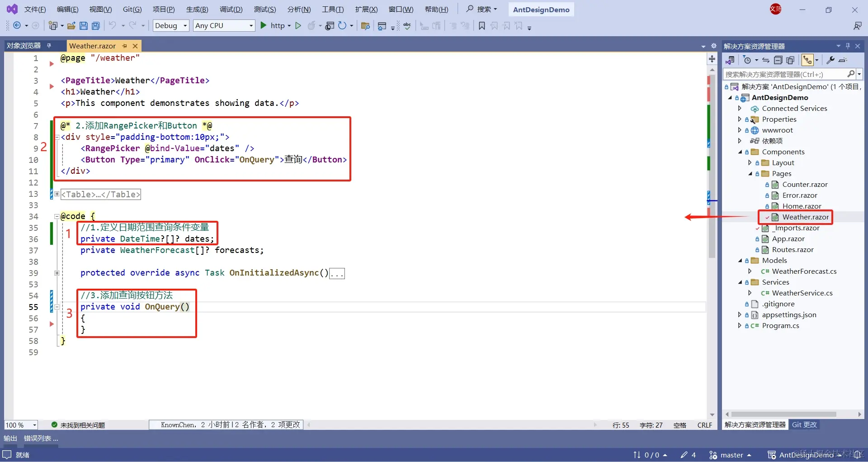Click pending changes filter clock icon
Viewport: 868px width, 462px height.
pos(747,60)
